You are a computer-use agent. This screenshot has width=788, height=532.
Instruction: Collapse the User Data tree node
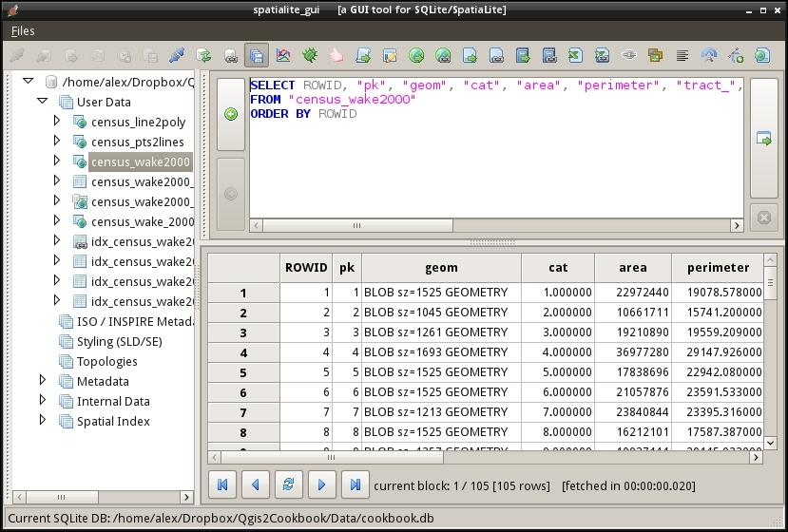pyautogui.click(x=43, y=101)
